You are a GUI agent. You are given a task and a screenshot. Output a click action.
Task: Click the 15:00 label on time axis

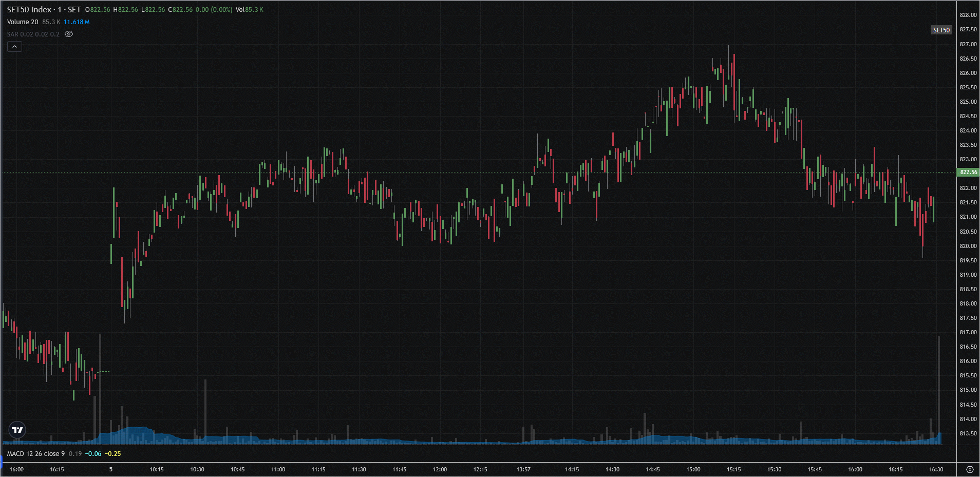tap(693, 469)
